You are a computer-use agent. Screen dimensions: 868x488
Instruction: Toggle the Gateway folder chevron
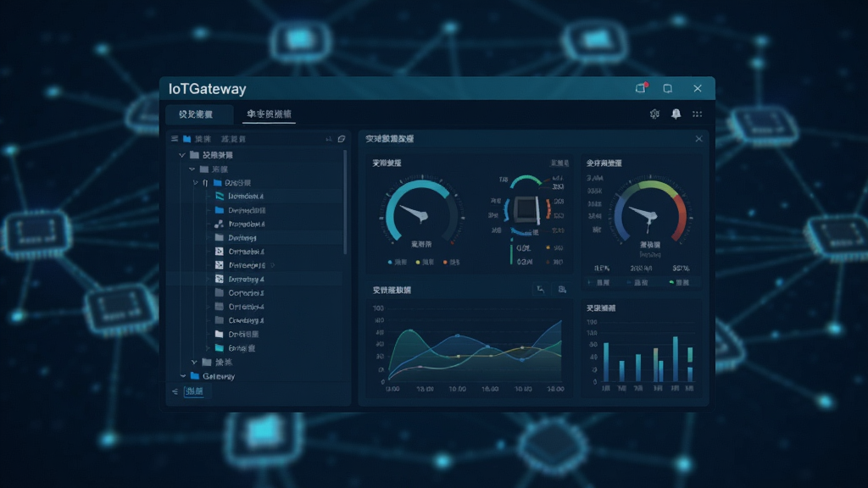[183, 375]
